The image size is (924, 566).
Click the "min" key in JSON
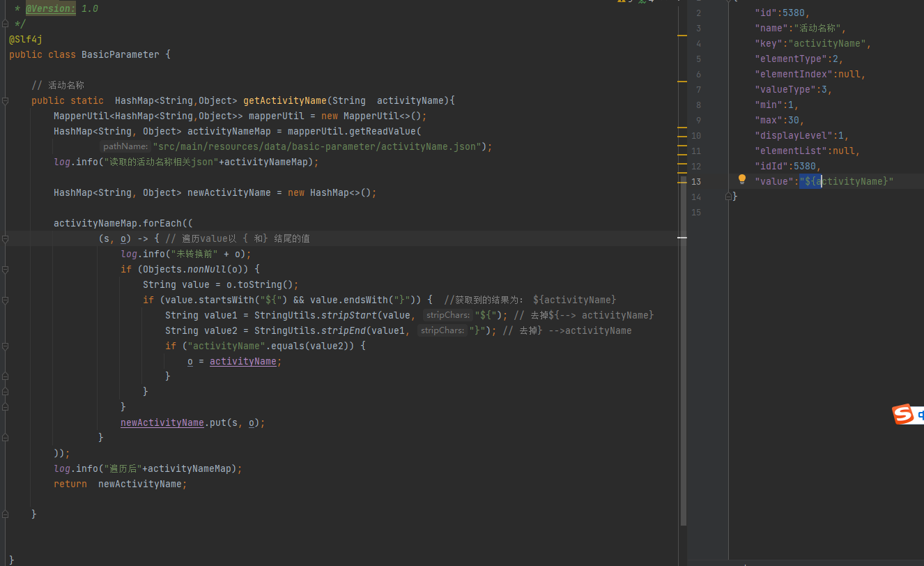[769, 105]
